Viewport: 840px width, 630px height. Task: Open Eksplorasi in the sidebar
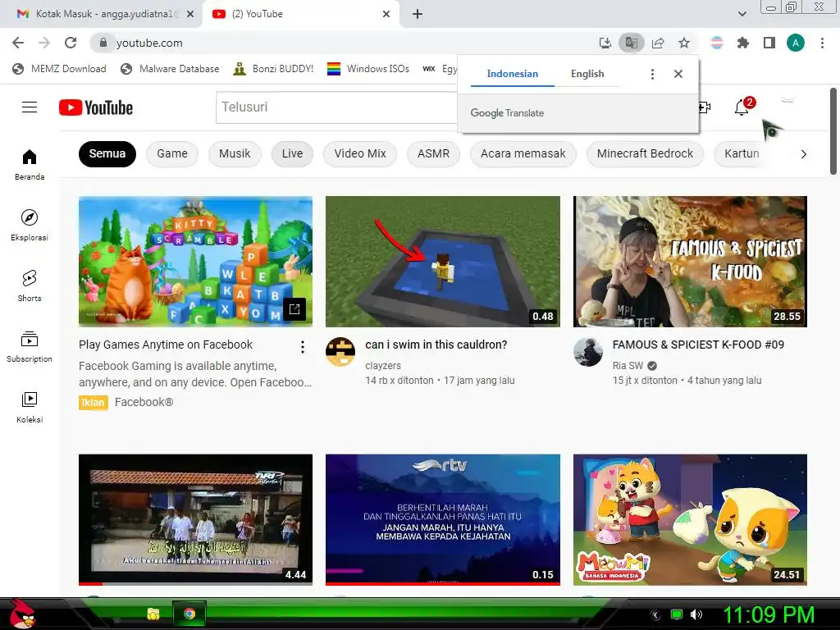pyautogui.click(x=30, y=225)
